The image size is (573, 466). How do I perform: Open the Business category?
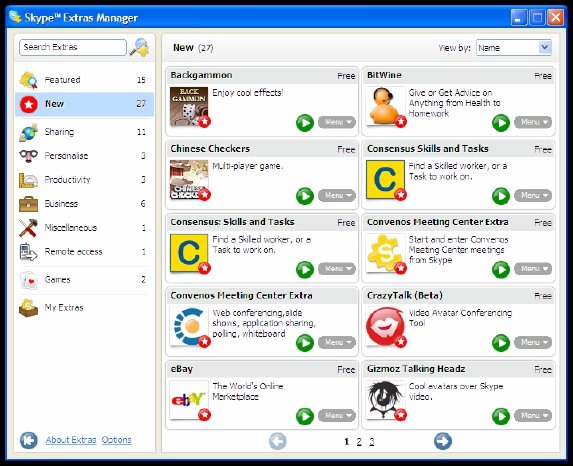click(x=84, y=204)
